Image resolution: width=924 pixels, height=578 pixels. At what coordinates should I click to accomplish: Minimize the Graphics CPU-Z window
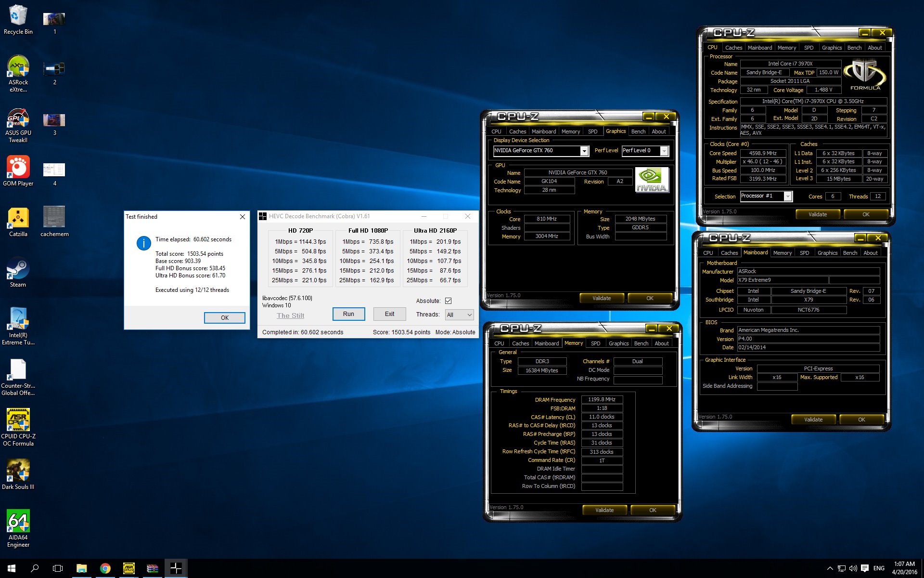649,117
